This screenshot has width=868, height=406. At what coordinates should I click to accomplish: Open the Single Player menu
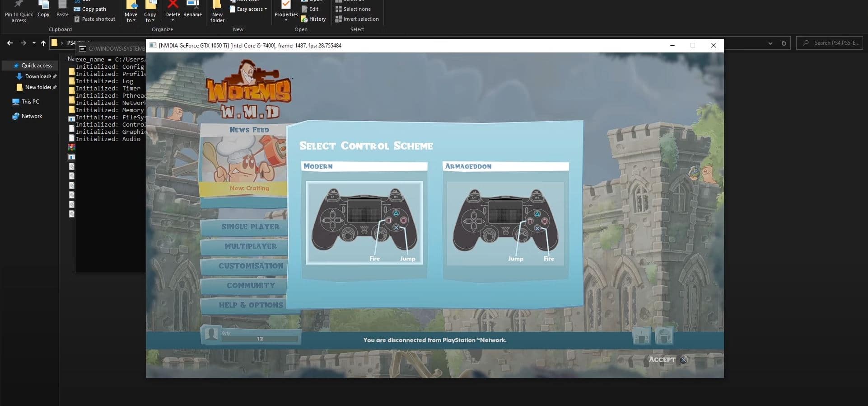coord(250,227)
